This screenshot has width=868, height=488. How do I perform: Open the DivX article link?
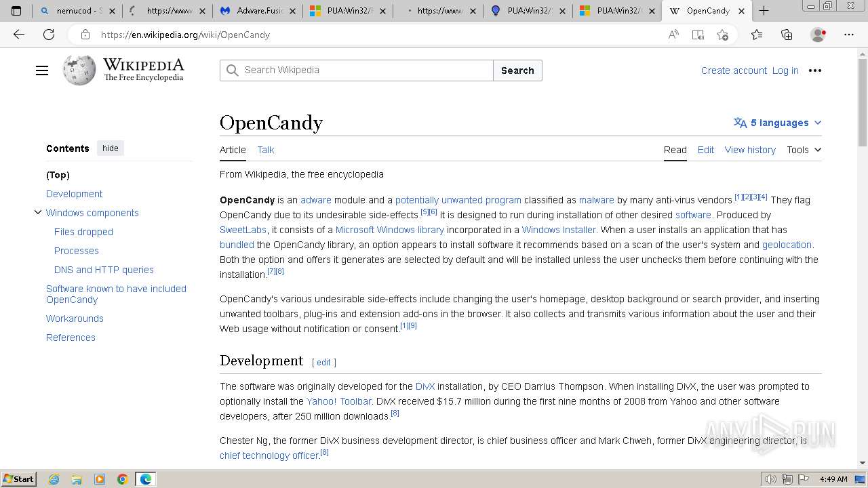pos(425,386)
